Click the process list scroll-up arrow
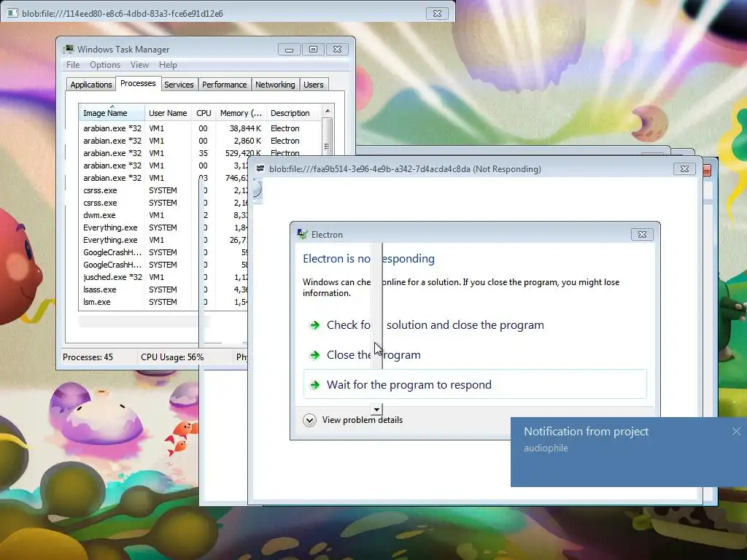This screenshot has width=747, height=560. pyautogui.click(x=328, y=111)
